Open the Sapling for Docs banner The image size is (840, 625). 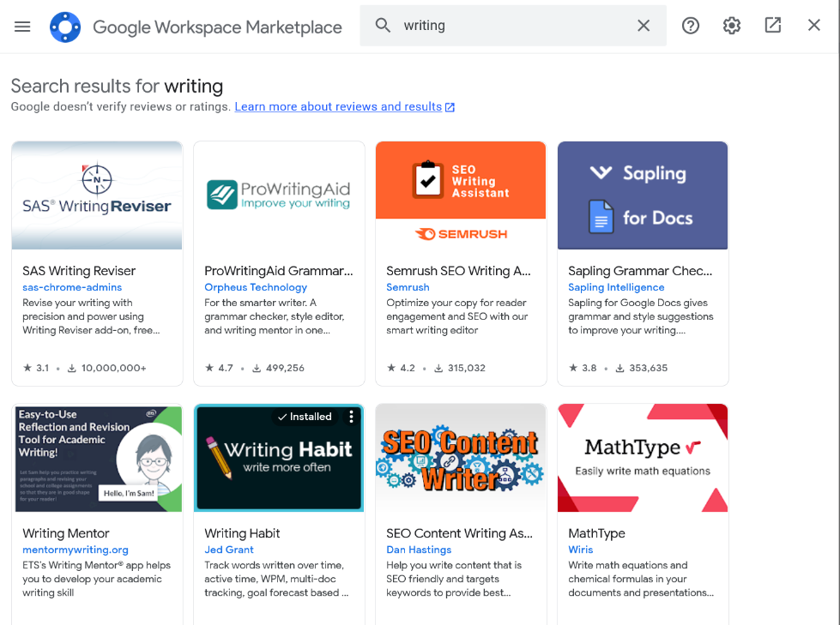pos(643,195)
